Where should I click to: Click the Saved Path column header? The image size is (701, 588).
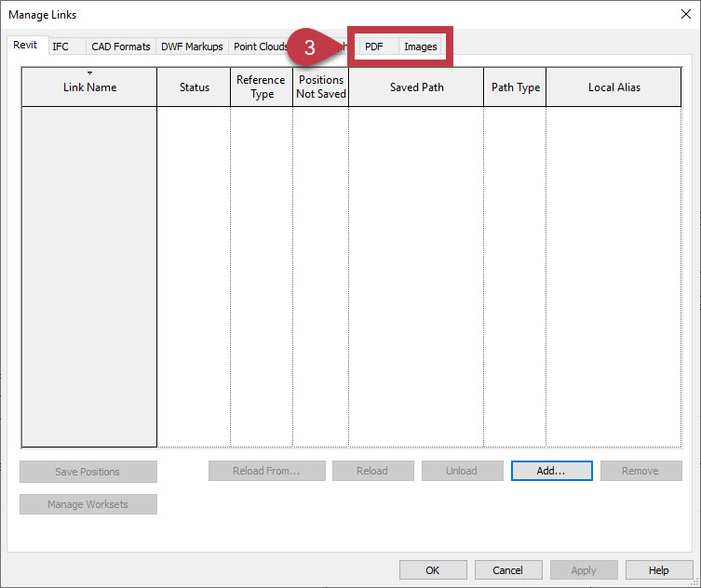(x=416, y=87)
